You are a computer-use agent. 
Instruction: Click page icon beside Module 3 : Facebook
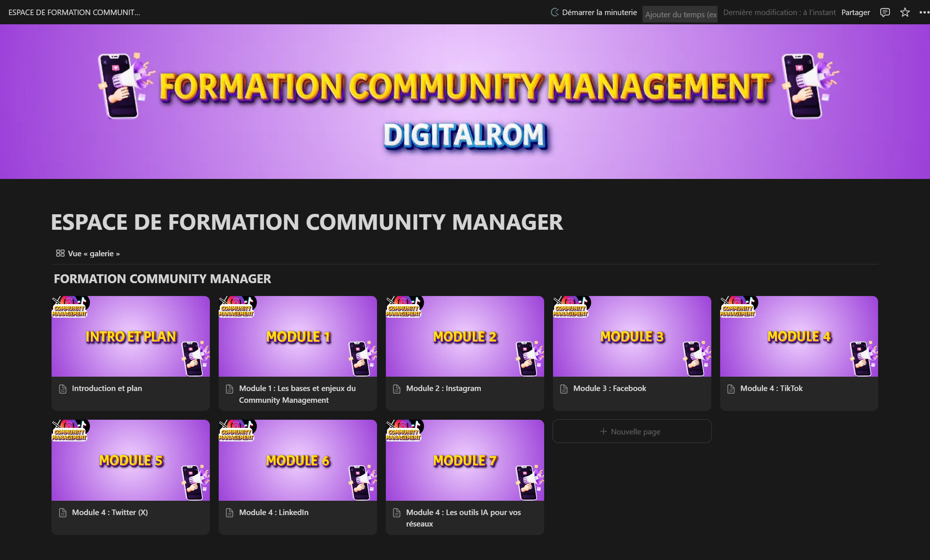[564, 389]
